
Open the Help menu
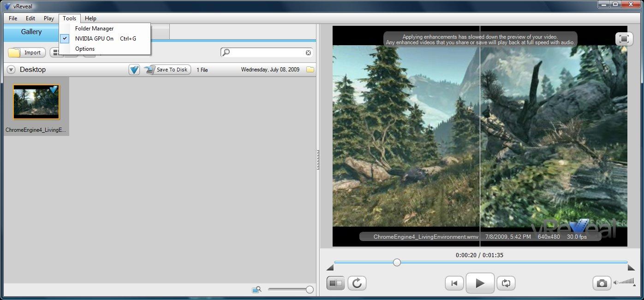(x=91, y=18)
